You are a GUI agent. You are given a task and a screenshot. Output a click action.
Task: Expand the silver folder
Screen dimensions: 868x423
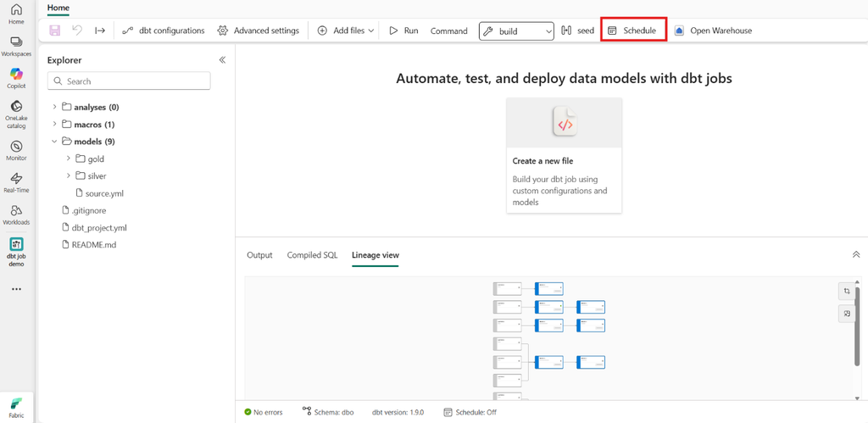coord(68,175)
